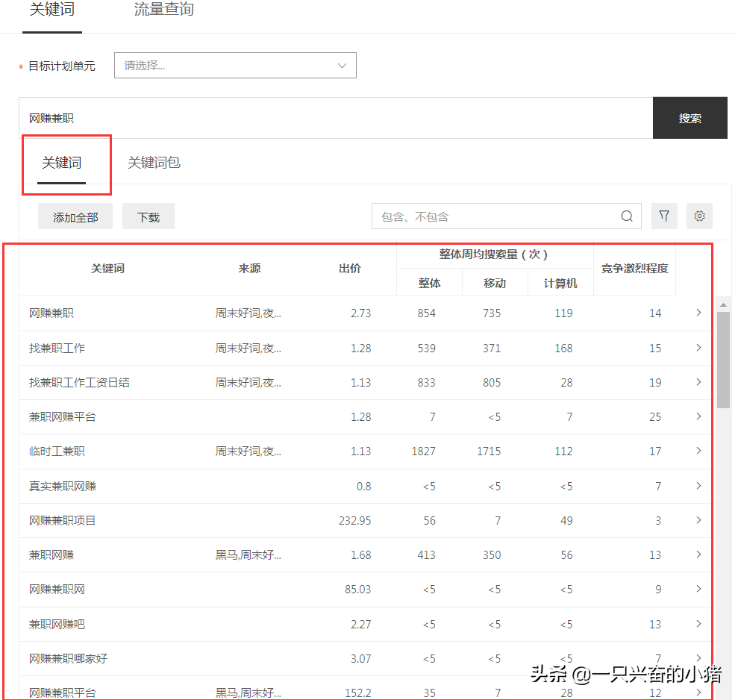Image resolution: width=738 pixels, height=700 pixels.
Task: Click the 添加全部 button
Action: point(75,216)
